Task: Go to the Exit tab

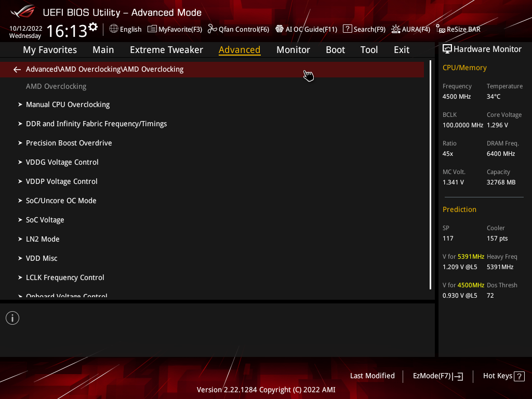Action: [x=402, y=50]
